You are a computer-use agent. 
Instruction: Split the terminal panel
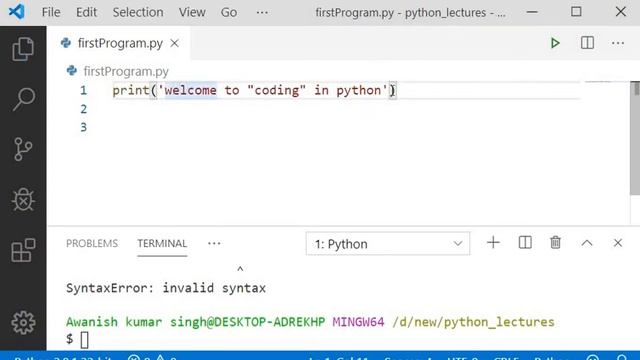pyautogui.click(x=525, y=243)
